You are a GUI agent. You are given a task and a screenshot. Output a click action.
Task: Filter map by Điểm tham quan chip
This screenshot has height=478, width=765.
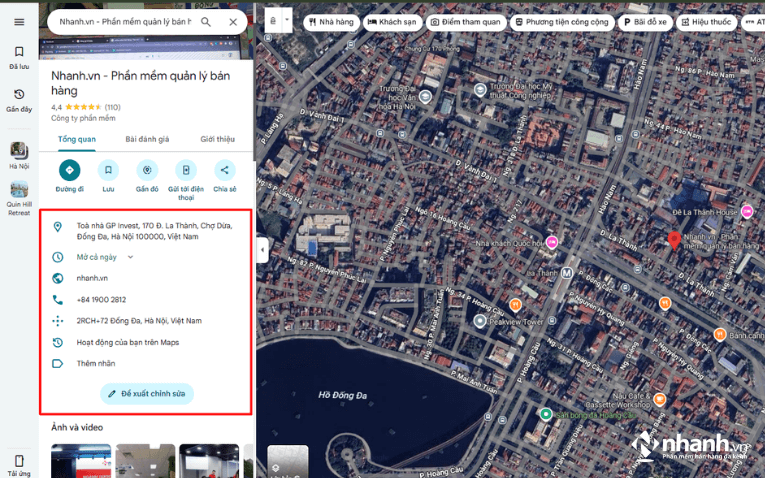tap(466, 22)
